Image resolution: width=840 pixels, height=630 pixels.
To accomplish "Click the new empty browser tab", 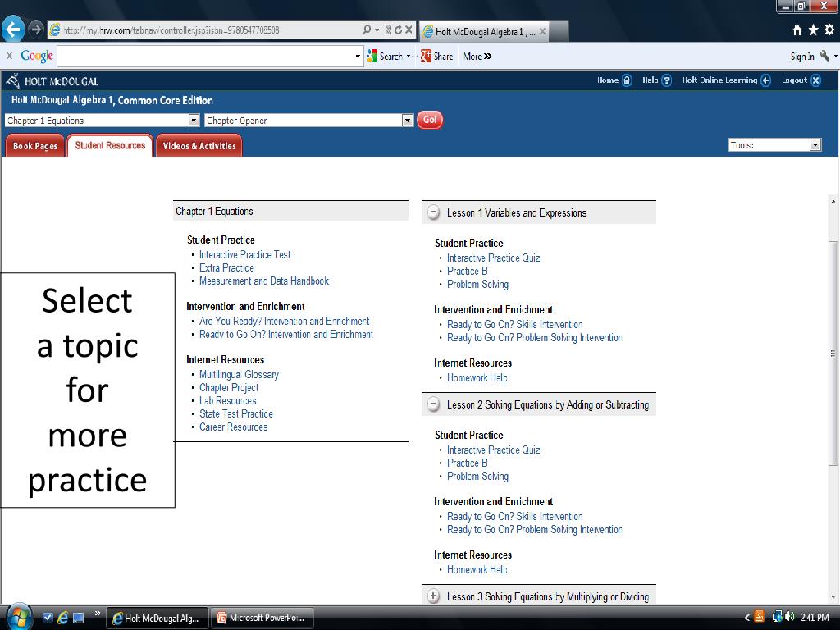I will pyautogui.click(x=559, y=32).
